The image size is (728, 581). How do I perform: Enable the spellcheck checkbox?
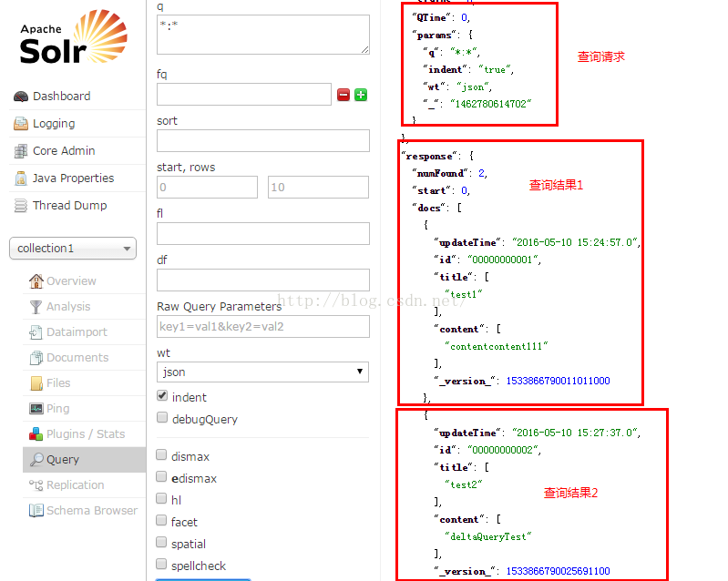point(161,564)
